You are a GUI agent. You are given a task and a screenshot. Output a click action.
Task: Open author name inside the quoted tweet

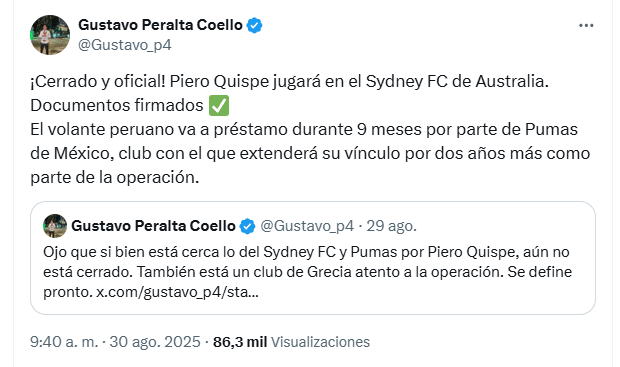click(x=153, y=226)
